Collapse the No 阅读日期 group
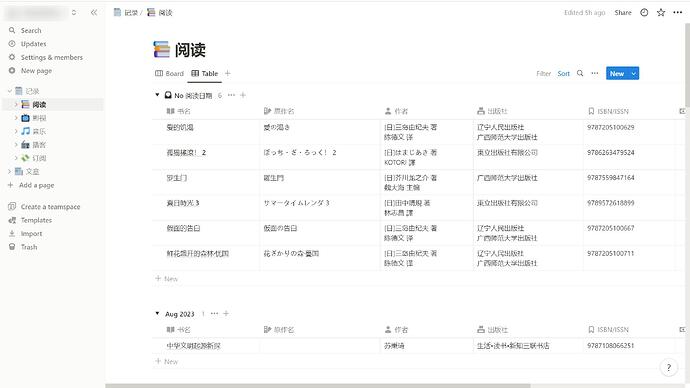 pos(157,95)
